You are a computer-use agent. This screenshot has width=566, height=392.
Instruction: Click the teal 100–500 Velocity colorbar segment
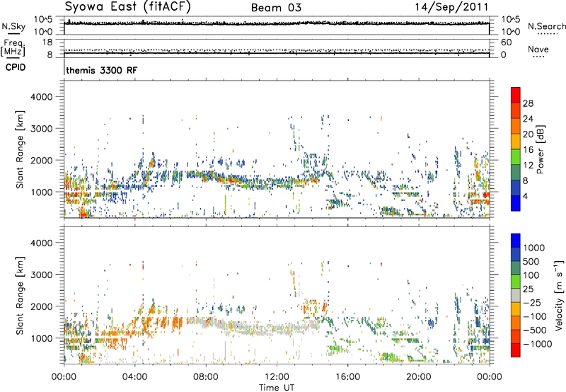tap(516, 268)
